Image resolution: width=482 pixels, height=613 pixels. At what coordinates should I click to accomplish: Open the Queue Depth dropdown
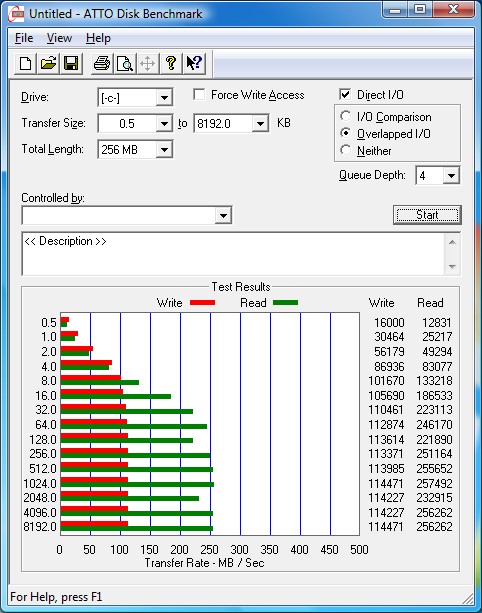coord(451,176)
